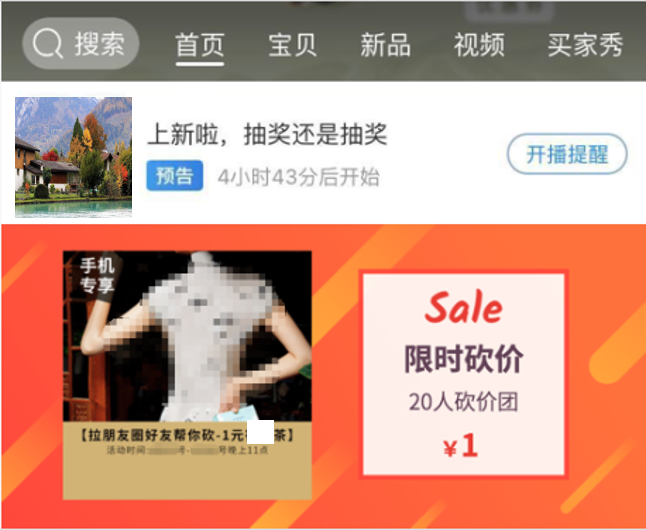Click the ¥1 price text

[461, 446]
